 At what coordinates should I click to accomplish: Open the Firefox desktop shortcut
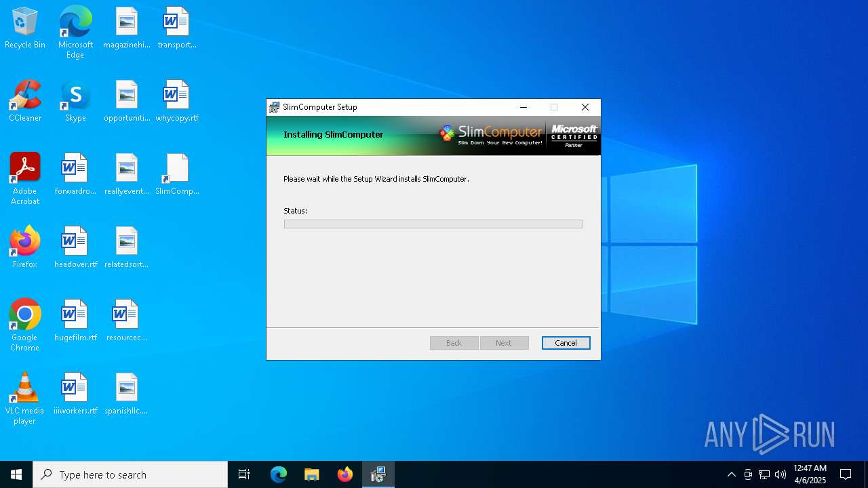point(25,248)
